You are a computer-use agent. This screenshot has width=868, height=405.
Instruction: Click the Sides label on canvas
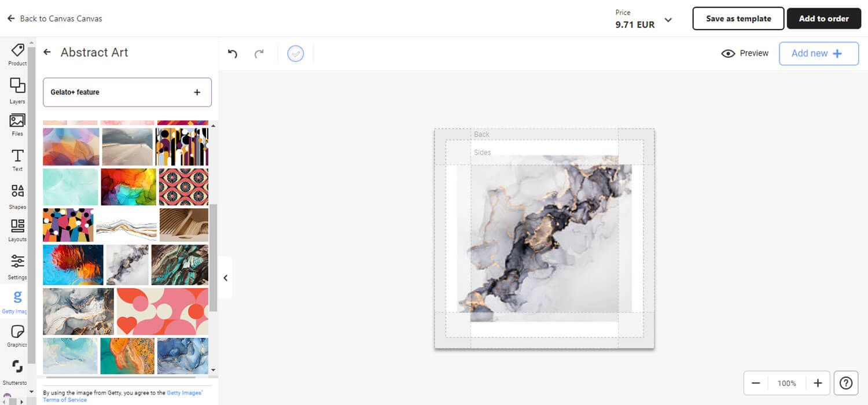(482, 153)
